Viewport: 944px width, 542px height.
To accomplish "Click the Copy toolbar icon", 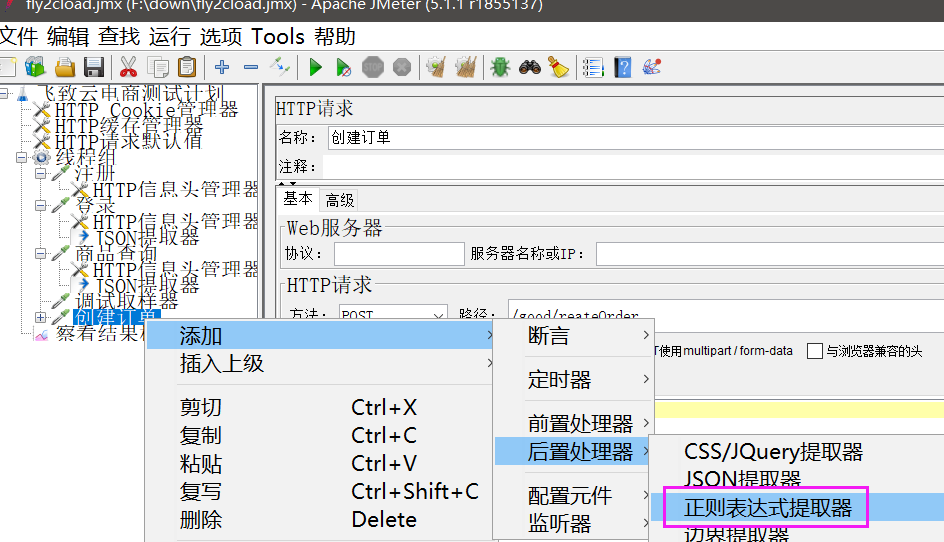I will [158, 67].
